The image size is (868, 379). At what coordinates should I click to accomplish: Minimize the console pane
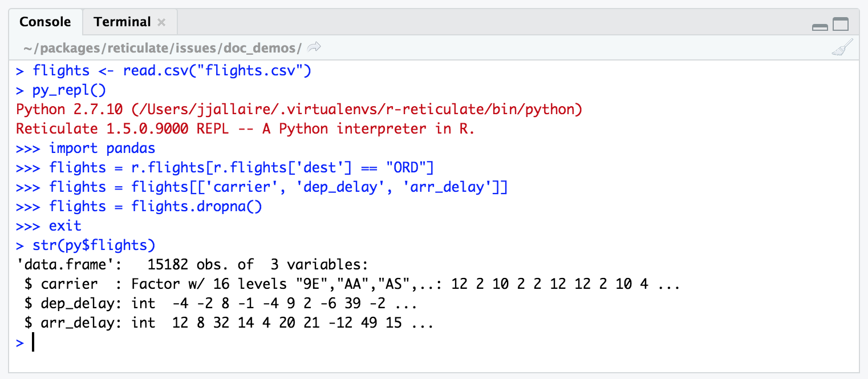(x=820, y=26)
